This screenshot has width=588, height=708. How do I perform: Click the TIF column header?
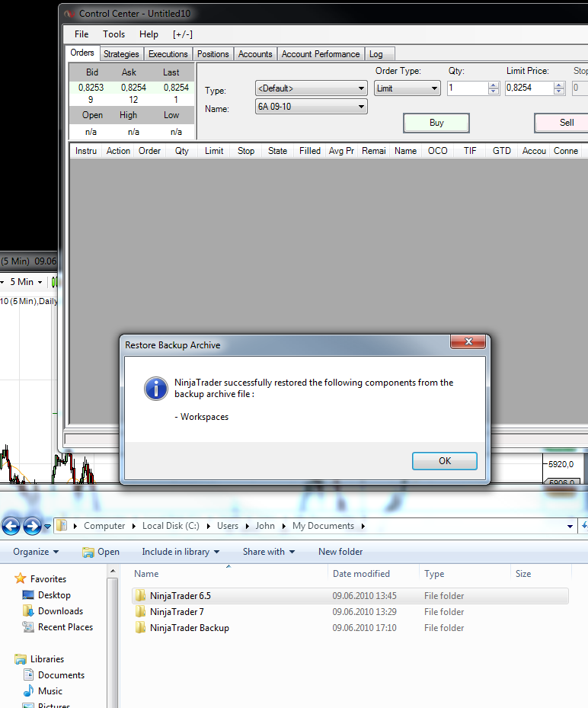[x=470, y=151]
